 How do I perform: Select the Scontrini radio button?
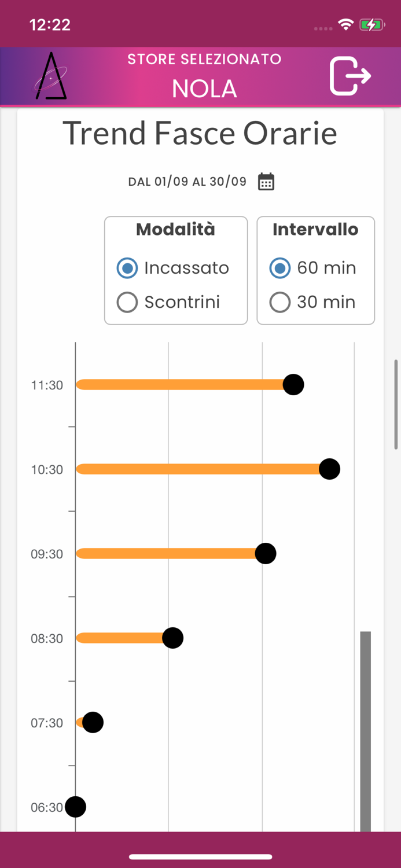(x=127, y=302)
